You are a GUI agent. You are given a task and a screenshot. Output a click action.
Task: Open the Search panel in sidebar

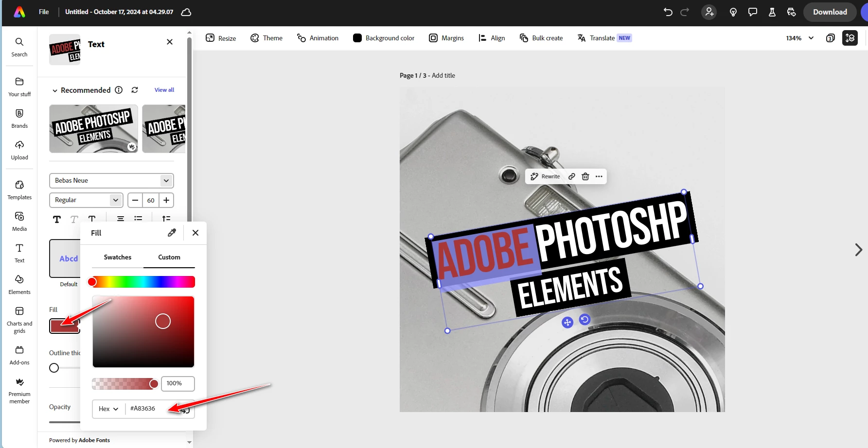point(19,47)
